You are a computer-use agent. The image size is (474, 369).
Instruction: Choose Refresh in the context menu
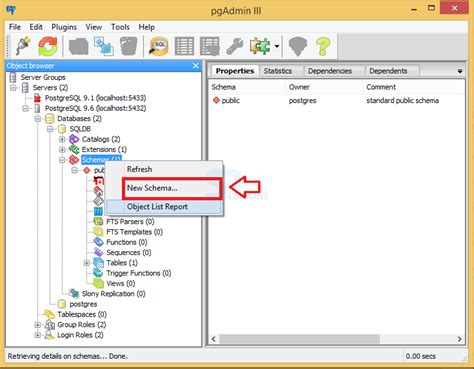tap(164, 169)
